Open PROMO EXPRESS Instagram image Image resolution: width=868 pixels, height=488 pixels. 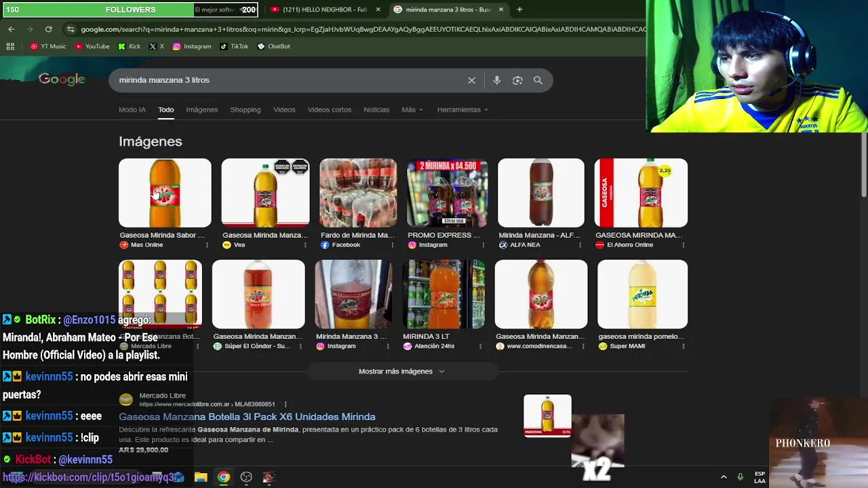point(447,192)
